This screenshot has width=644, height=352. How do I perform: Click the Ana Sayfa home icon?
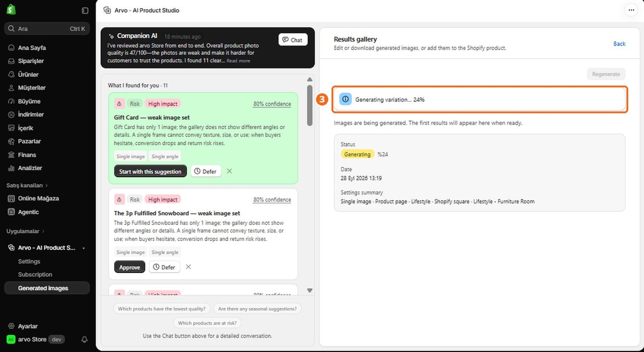pos(11,47)
